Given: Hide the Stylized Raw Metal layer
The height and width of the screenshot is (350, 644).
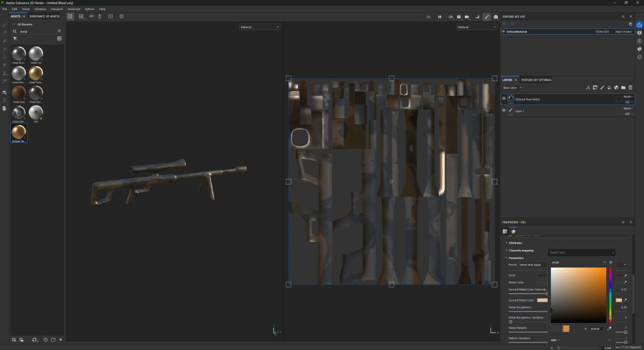Looking at the screenshot, I should 504,99.
